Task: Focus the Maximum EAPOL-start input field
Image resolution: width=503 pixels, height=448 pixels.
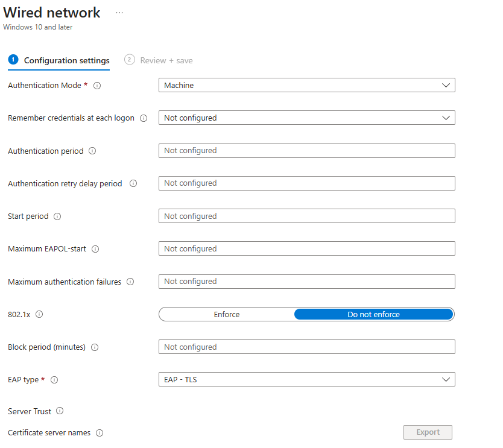Action: point(306,249)
